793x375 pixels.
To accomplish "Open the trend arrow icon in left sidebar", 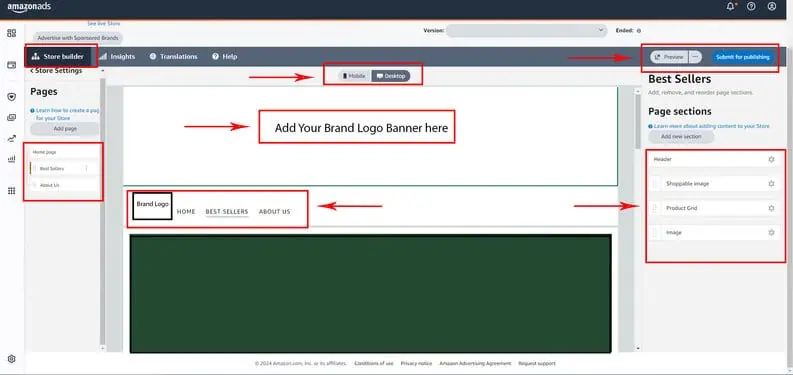I will point(12,139).
